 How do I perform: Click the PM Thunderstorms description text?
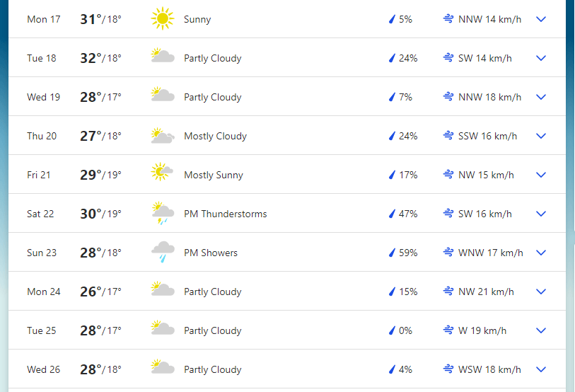click(x=225, y=214)
